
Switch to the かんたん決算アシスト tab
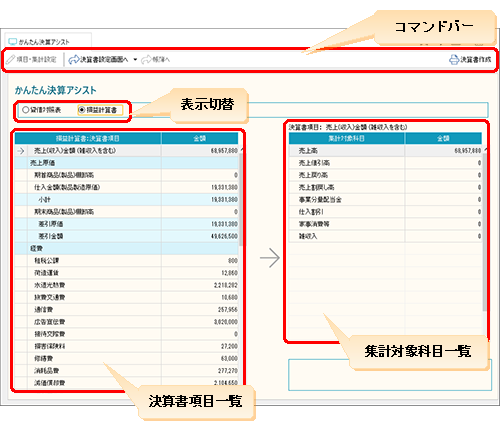coord(48,41)
